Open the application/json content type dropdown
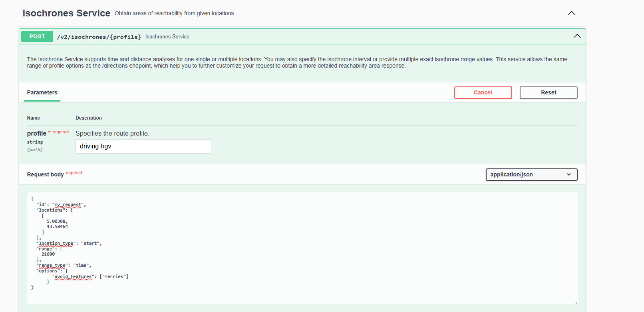644x312 pixels. (x=531, y=174)
